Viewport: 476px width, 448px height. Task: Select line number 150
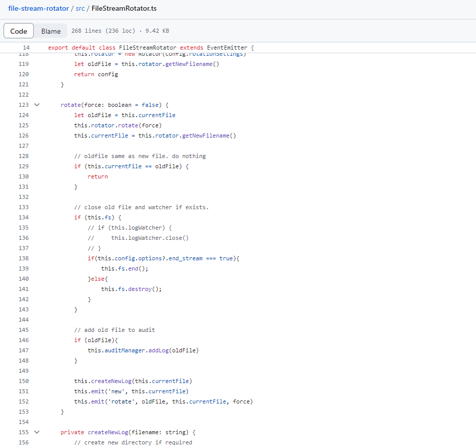coord(23,381)
